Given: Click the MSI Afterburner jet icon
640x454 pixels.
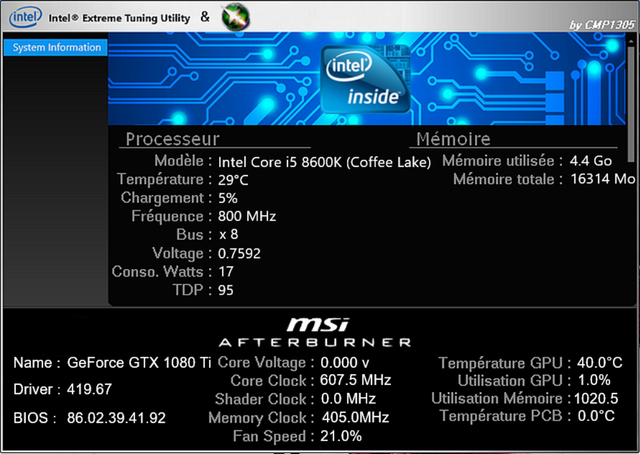Looking at the screenshot, I should pyautogui.click(x=236, y=17).
